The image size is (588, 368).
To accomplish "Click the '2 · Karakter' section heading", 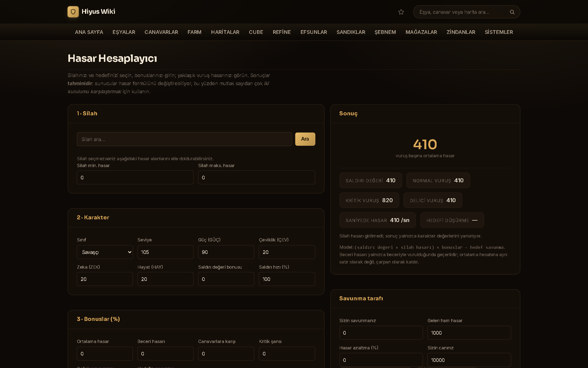I will click(93, 217).
